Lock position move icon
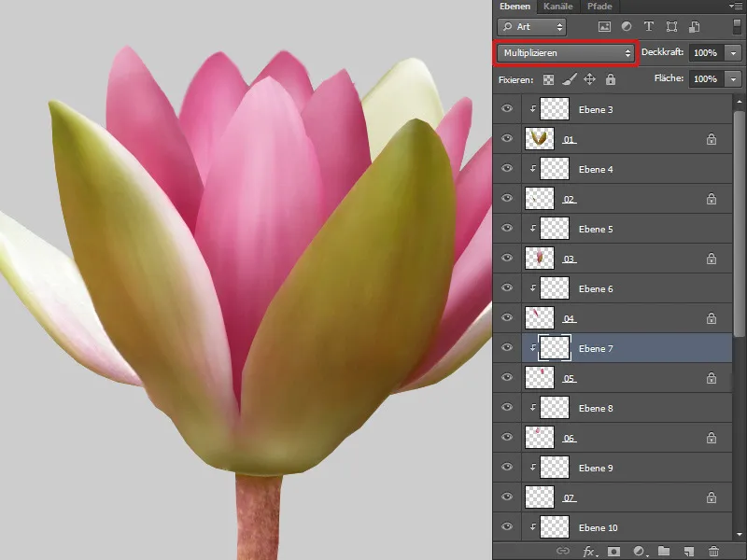 click(590, 79)
